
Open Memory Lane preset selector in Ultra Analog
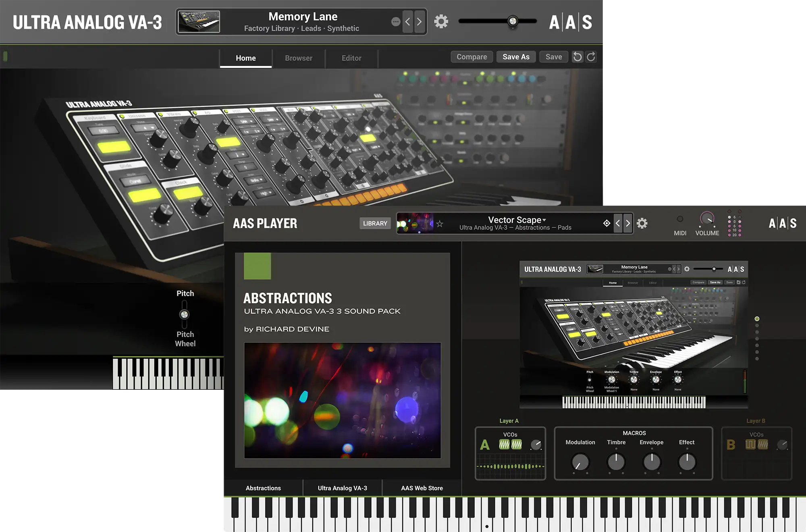click(x=301, y=22)
